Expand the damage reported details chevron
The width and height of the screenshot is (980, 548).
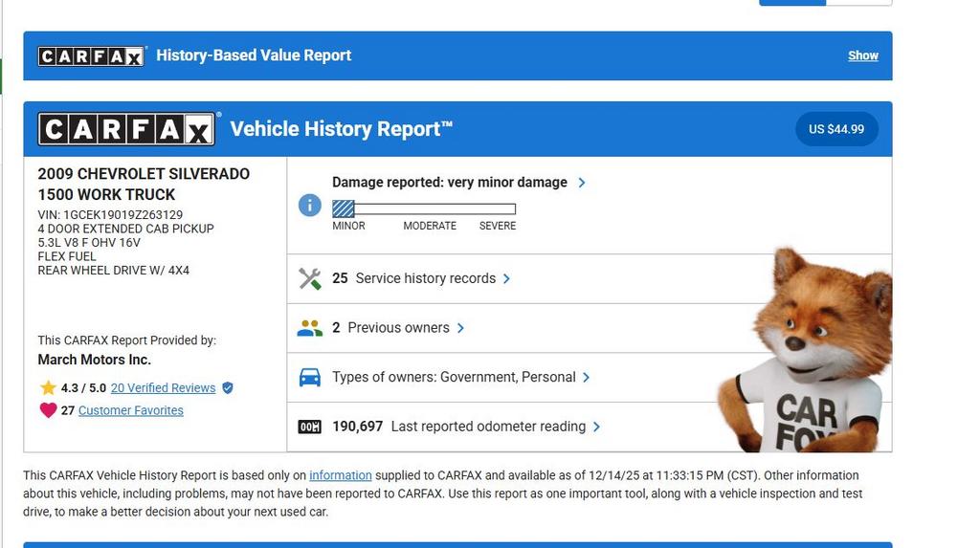pyautogui.click(x=582, y=183)
